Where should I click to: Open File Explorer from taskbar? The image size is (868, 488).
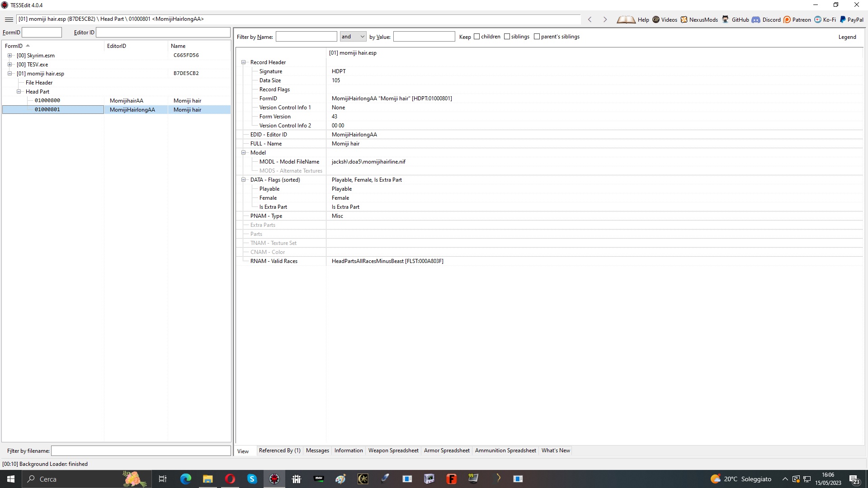(208, 479)
